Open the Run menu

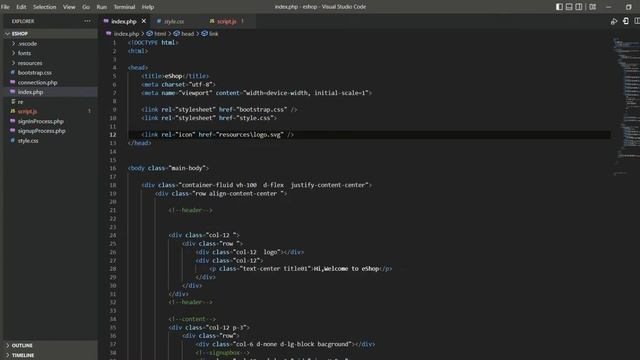pos(102,7)
